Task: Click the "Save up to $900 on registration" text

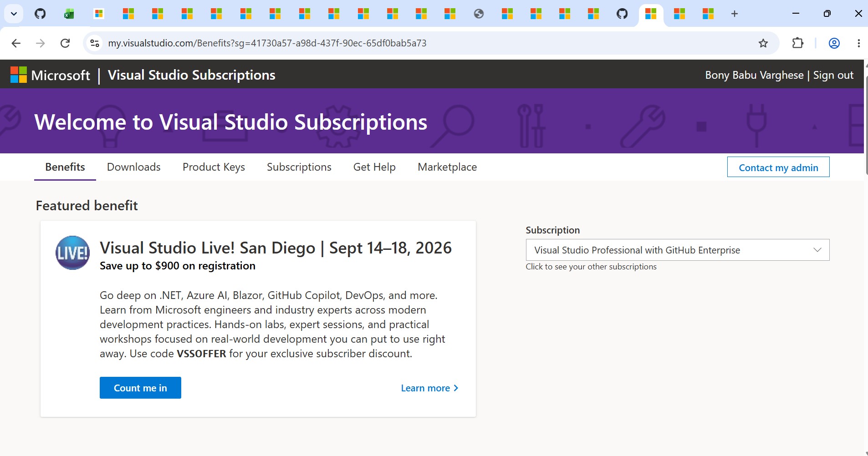Action: pos(178,266)
